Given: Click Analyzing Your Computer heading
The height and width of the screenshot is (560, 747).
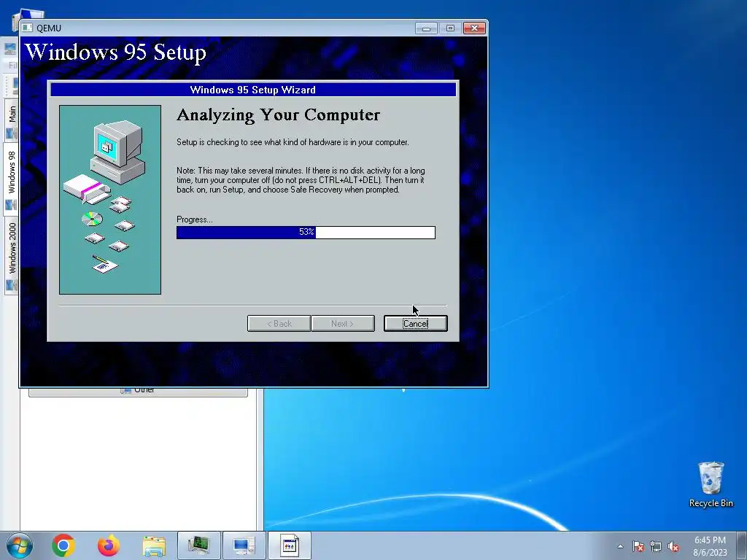Looking at the screenshot, I should (x=278, y=114).
